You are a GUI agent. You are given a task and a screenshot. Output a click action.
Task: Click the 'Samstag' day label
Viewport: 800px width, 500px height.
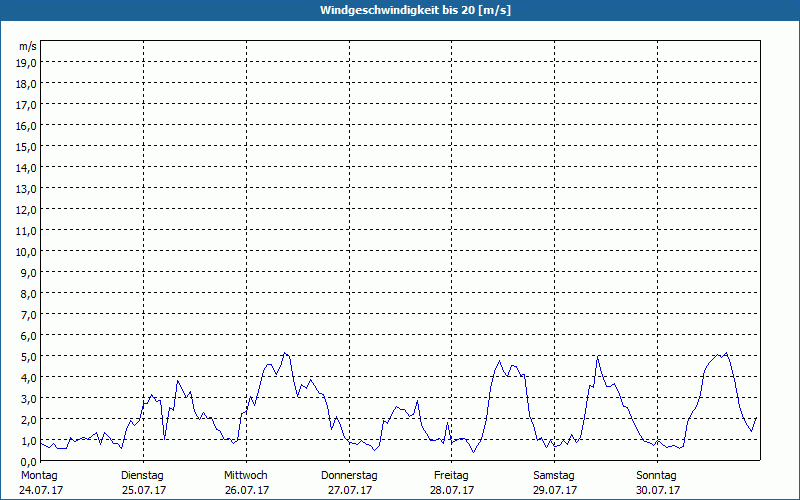pyautogui.click(x=554, y=476)
